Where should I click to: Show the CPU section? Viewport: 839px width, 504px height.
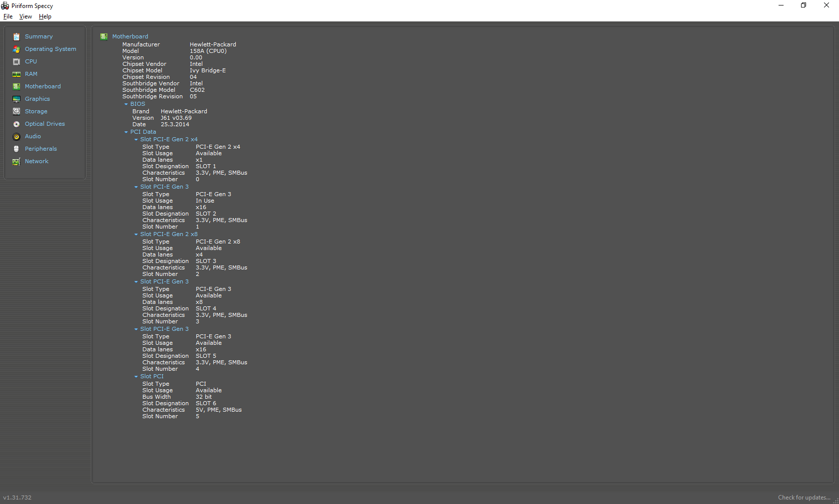pos(31,61)
